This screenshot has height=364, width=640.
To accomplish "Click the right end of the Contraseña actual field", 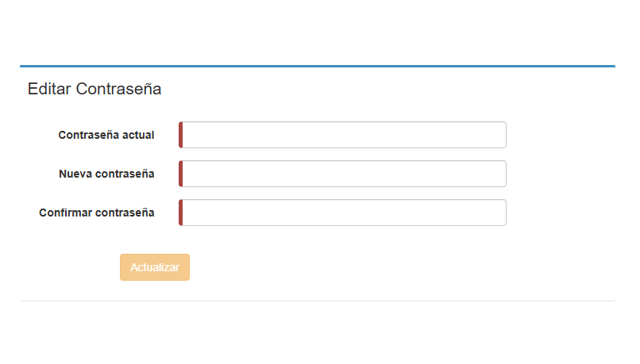I will click(497, 135).
